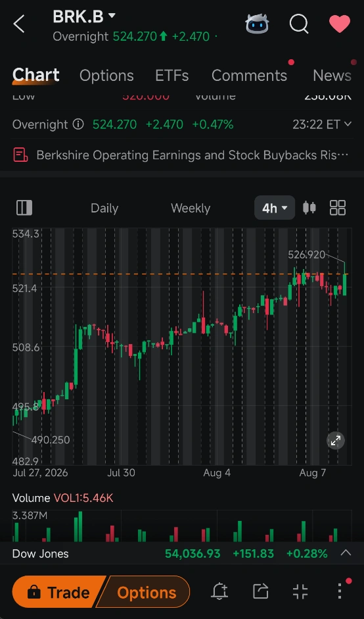
Task: Switch to the Comments tab
Action: pyautogui.click(x=249, y=76)
